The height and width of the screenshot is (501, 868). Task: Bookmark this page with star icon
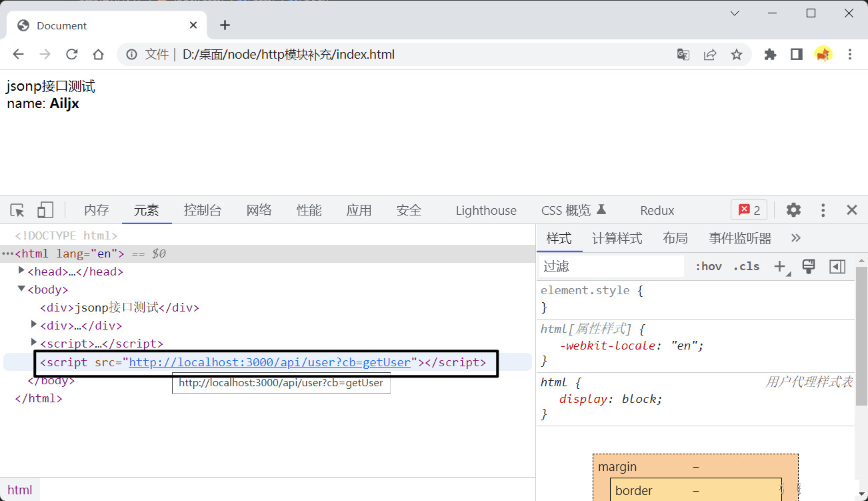point(737,55)
